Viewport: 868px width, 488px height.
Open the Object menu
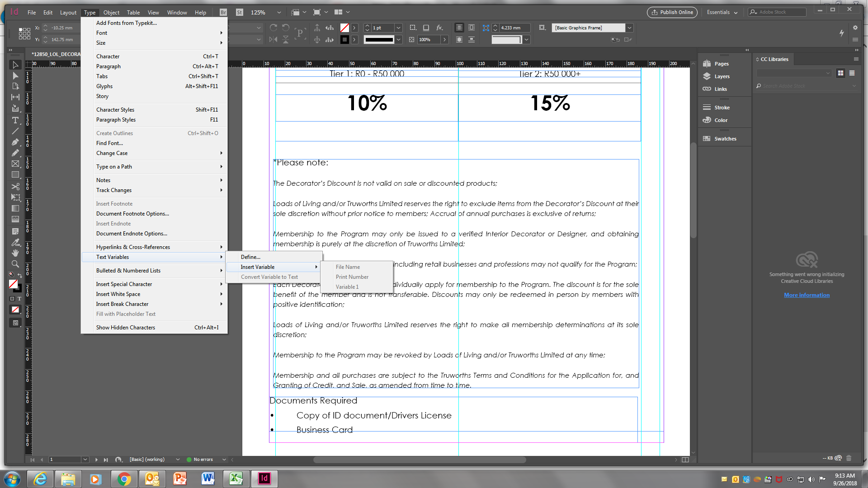(111, 12)
